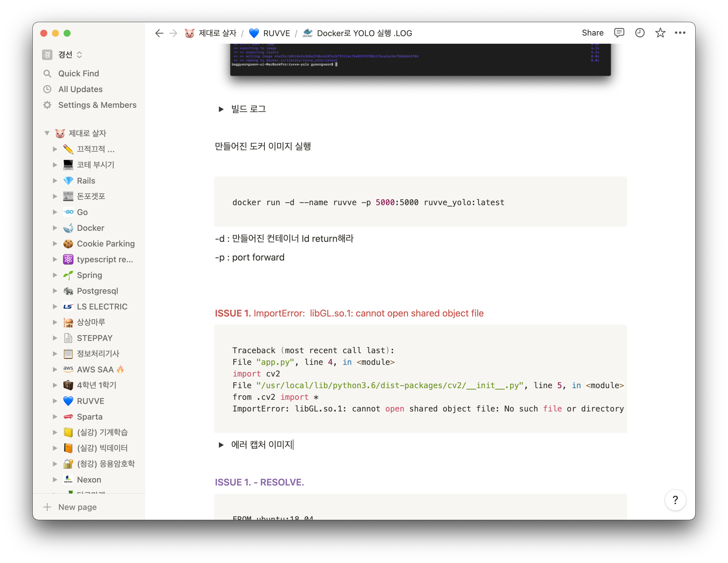Click the Share button
Screen dimensions: 728x563
pos(592,33)
